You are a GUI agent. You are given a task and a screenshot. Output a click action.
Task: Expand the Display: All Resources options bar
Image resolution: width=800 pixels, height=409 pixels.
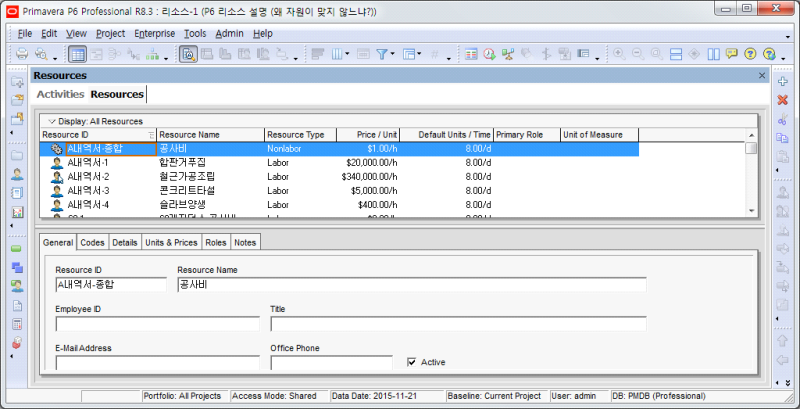[x=52, y=121]
